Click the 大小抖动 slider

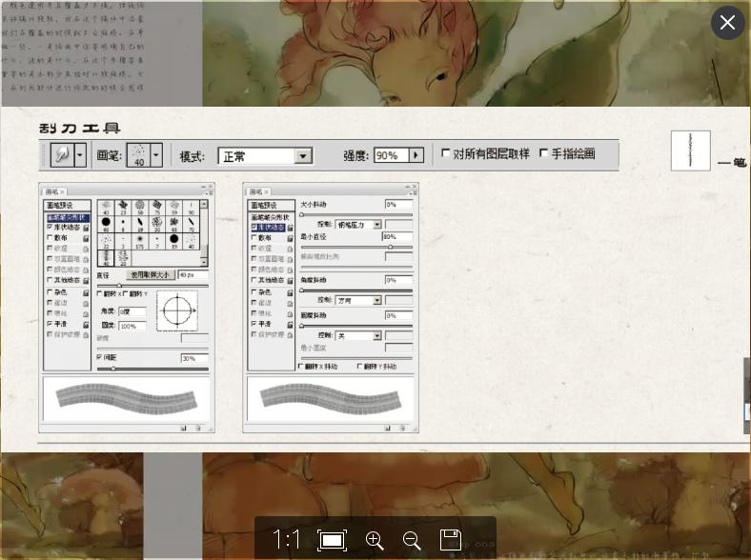(356, 215)
